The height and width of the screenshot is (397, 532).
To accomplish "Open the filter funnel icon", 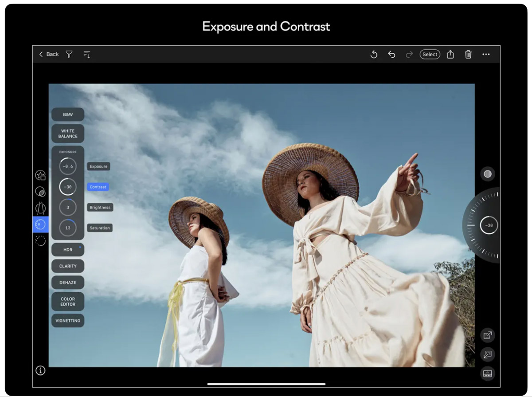I will pos(69,54).
